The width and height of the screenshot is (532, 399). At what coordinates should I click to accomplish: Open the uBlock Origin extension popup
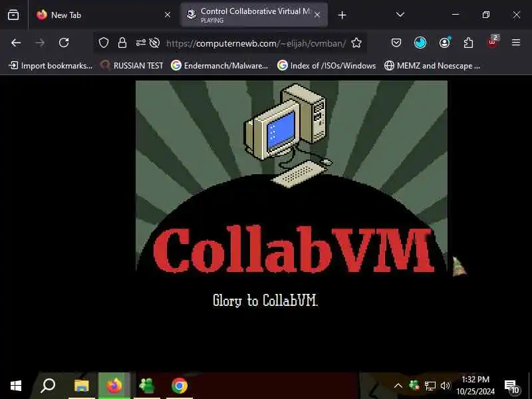tap(493, 42)
